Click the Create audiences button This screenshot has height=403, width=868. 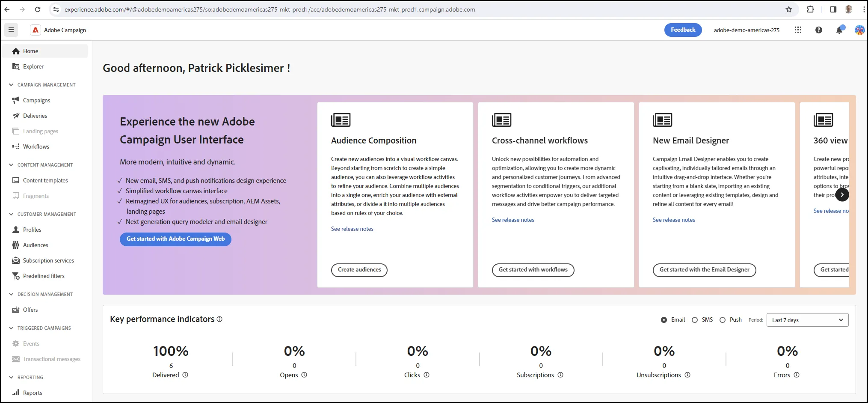click(x=359, y=270)
